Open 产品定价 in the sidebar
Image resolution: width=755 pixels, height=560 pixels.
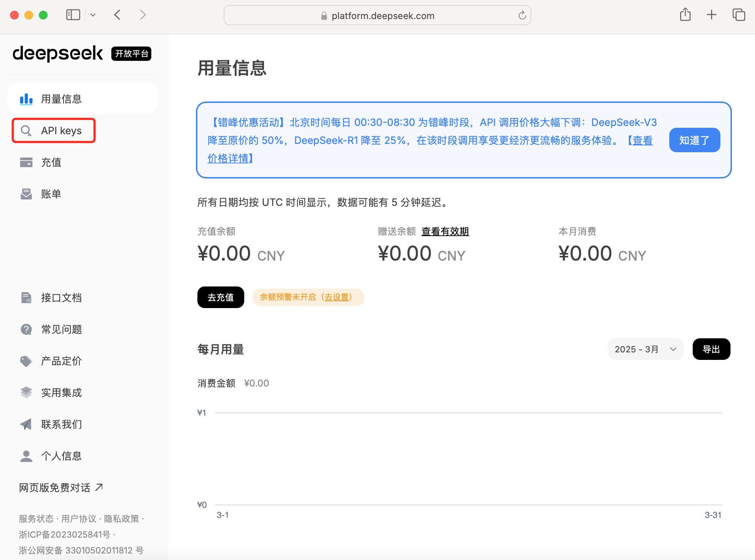[82, 361]
